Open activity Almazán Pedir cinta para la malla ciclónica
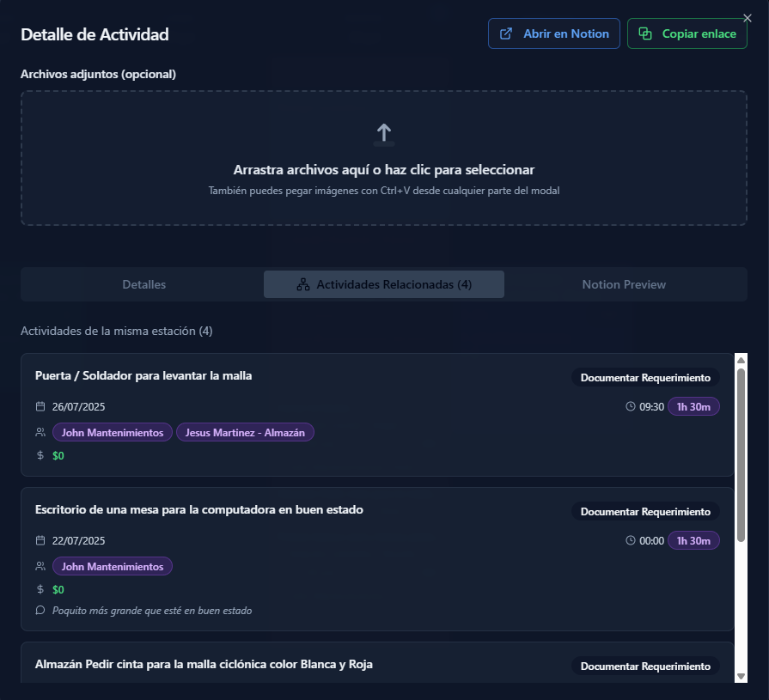The height and width of the screenshot is (700, 769). (204, 664)
